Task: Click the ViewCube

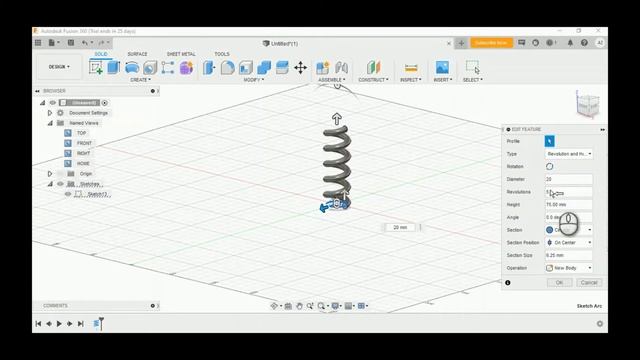Action: coord(588,105)
